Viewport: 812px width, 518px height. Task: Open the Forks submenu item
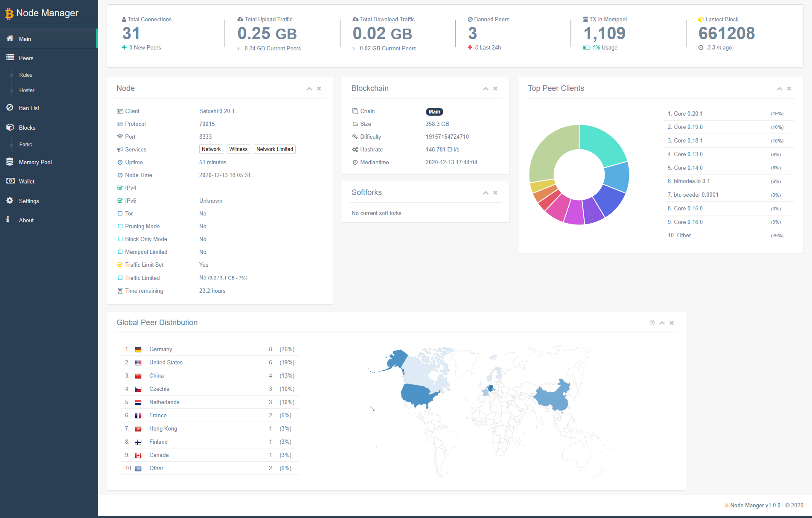26,145
